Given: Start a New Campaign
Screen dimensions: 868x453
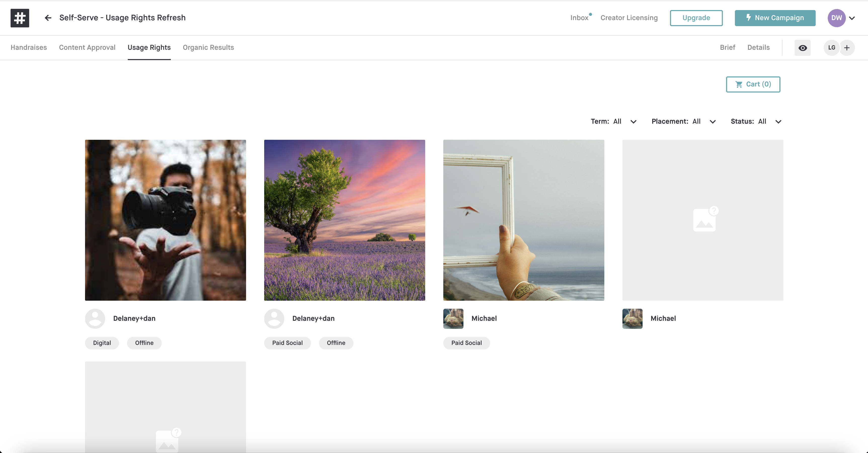Looking at the screenshot, I should point(775,18).
